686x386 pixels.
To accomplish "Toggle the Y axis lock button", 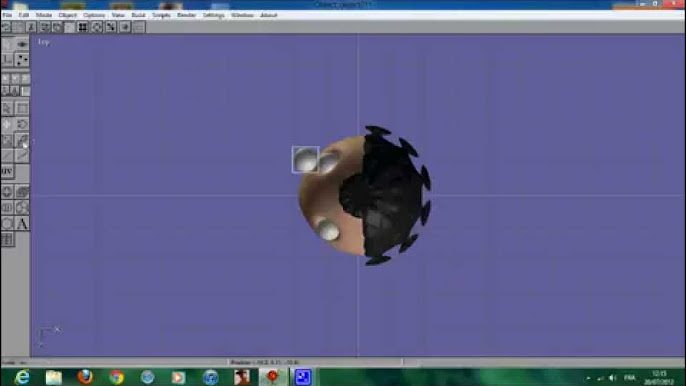I will click(x=15, y=78).
